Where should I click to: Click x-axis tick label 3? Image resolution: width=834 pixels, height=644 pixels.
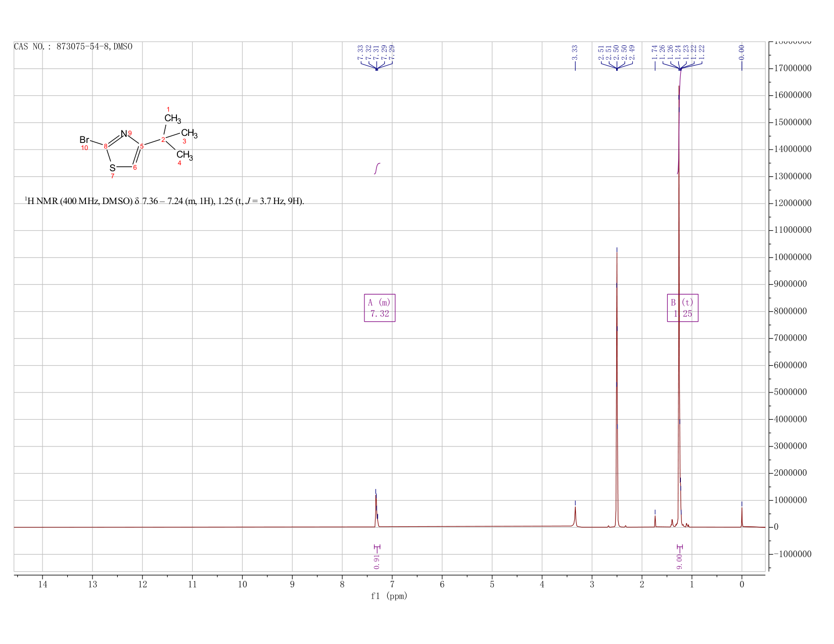click(x=592, y=584)
